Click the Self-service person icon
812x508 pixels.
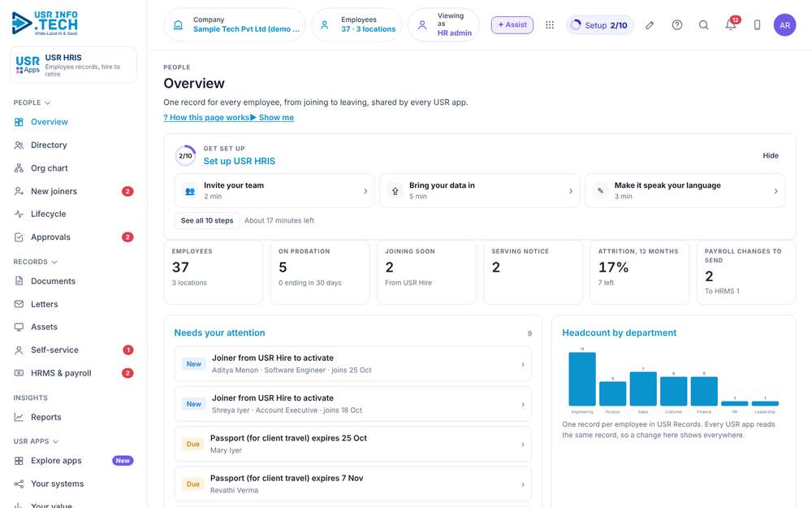[19, 350]
